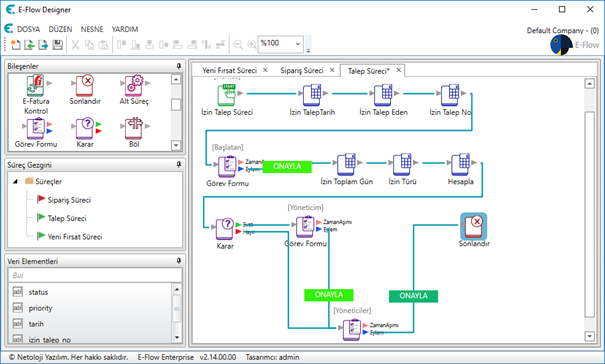605x364 pixels.
Task: Open the DOSYA menu
Action: (x=28, y=29)
